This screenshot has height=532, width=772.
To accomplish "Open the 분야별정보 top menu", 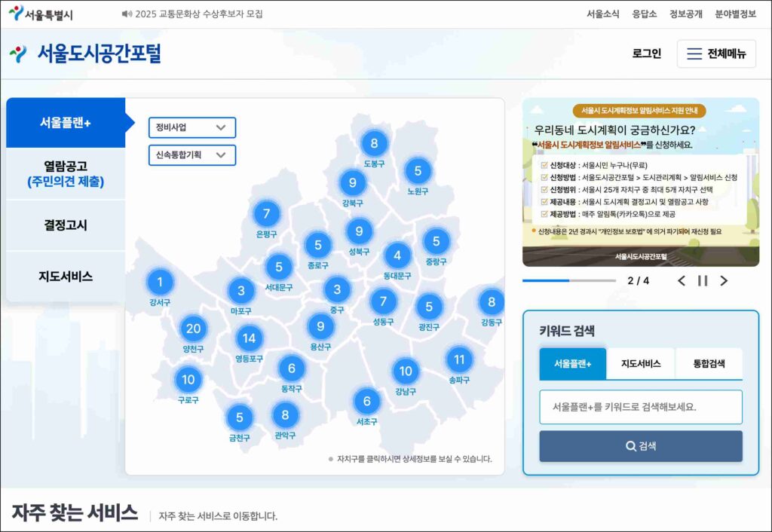I will click(735, 14).
